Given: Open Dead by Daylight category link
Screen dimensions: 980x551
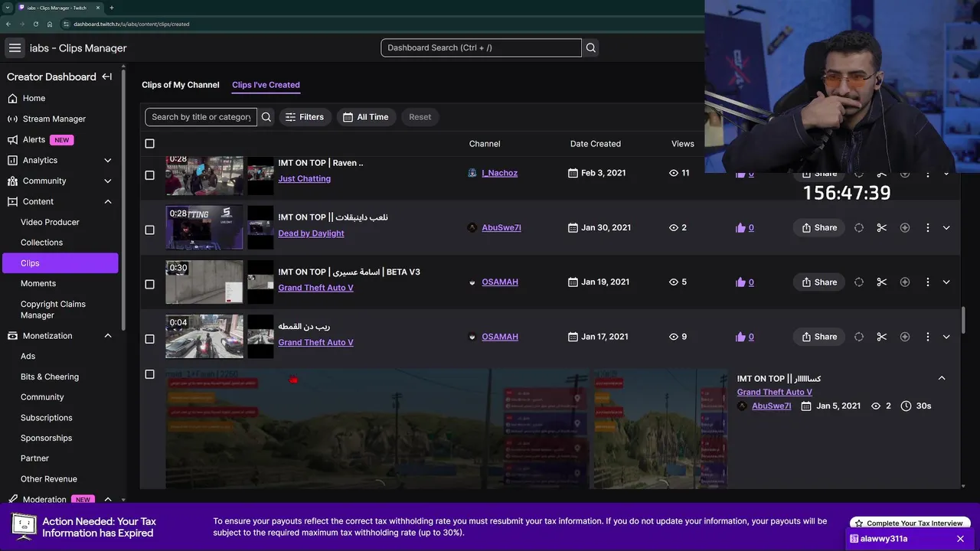Looking at the screenshot, I should 311,233.
